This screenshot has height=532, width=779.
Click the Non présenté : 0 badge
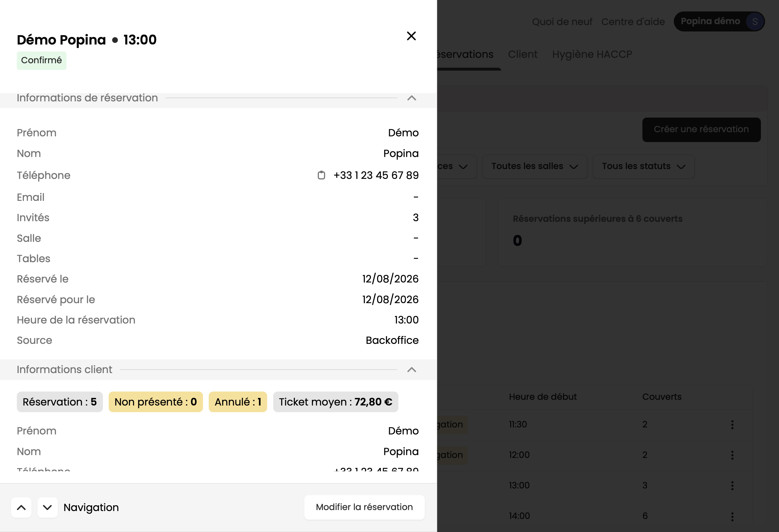coord(156,402)
